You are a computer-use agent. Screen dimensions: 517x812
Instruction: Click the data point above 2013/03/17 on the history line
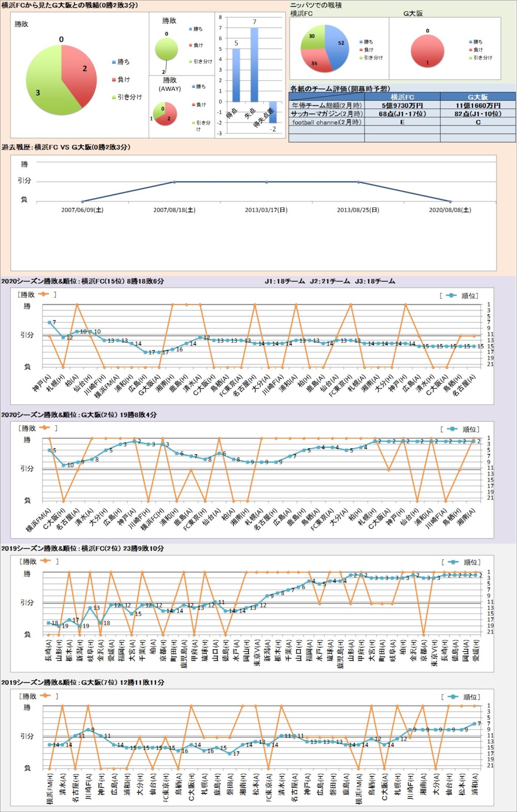pyautogui.click(x=266, y=182)
